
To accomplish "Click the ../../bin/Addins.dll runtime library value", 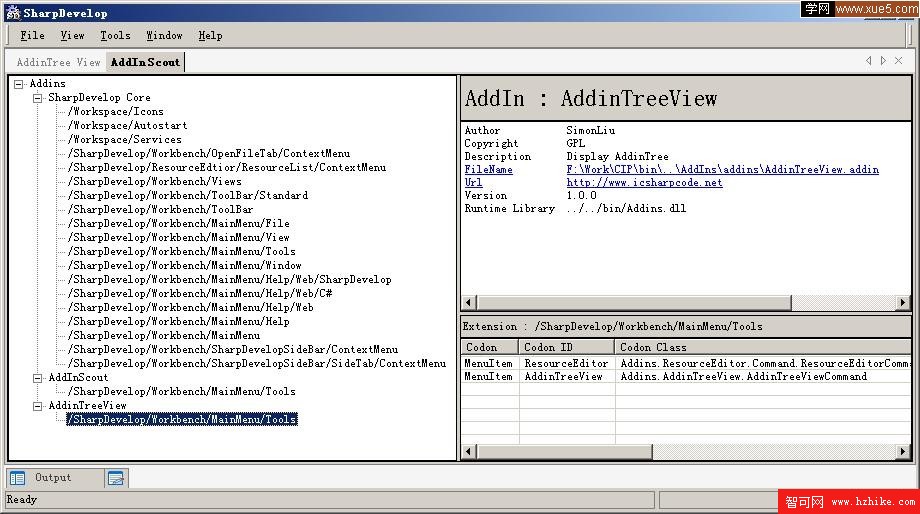I will tap(626, 209).
